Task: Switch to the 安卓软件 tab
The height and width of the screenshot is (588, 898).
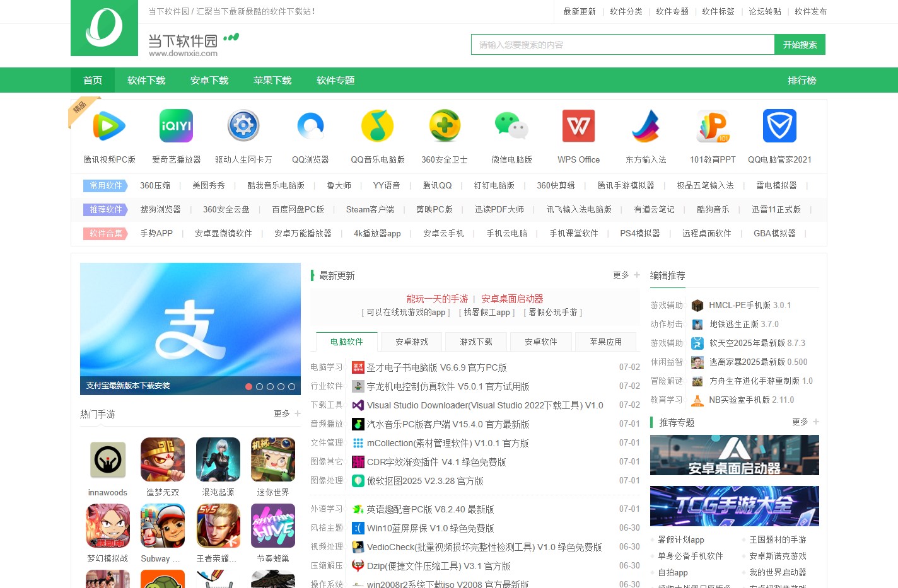Action: click(541, 342)
